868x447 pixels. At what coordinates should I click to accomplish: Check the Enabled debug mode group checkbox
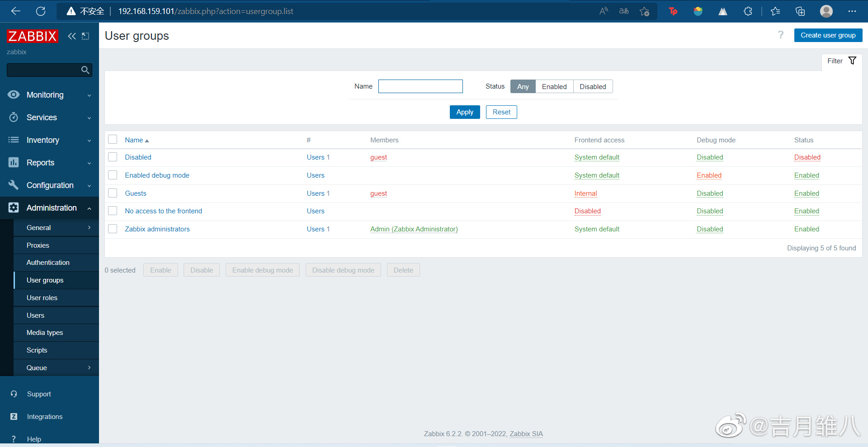click(x=113, y=175)
